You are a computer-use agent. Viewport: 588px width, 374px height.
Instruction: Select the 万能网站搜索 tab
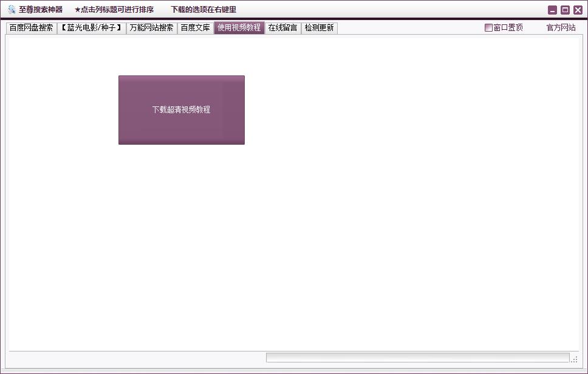pyautogui.click(x=151, y=27)
